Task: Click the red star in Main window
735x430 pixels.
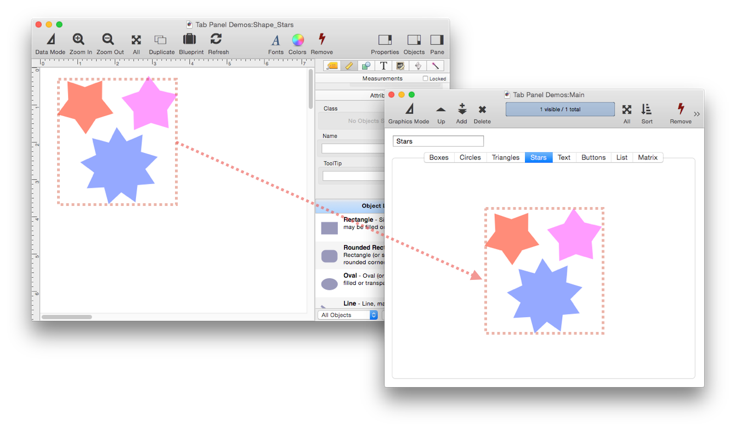Action: 511,237
